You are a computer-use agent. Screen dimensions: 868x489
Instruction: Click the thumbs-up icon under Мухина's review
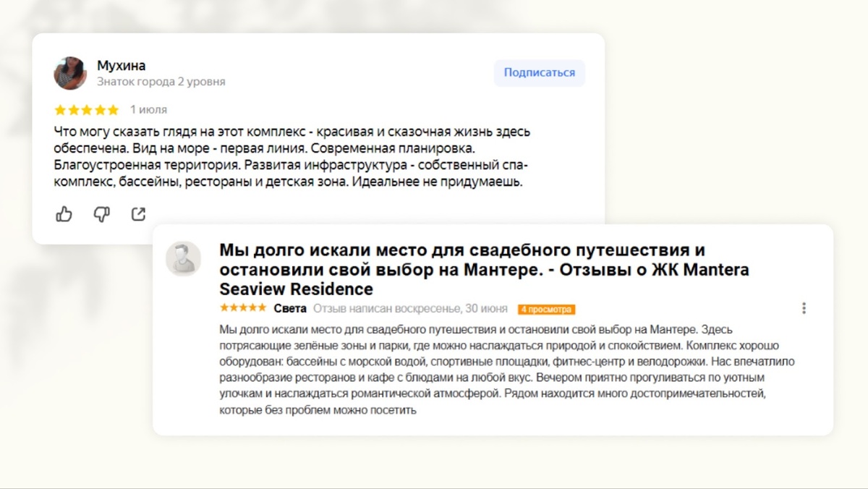tap(64, 214)
